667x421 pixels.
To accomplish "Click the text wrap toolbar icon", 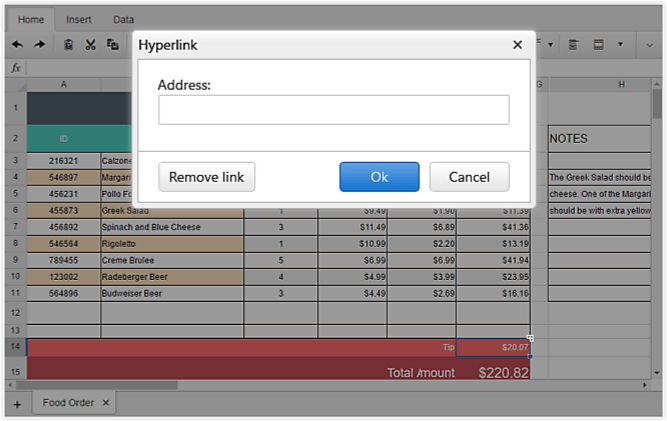I will click(573, 44).
